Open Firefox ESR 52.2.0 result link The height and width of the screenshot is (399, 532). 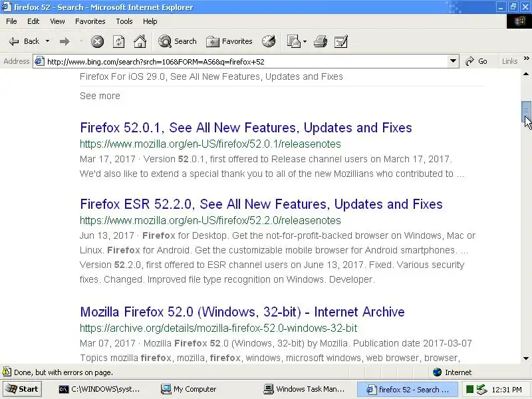(x=261, y=204)
